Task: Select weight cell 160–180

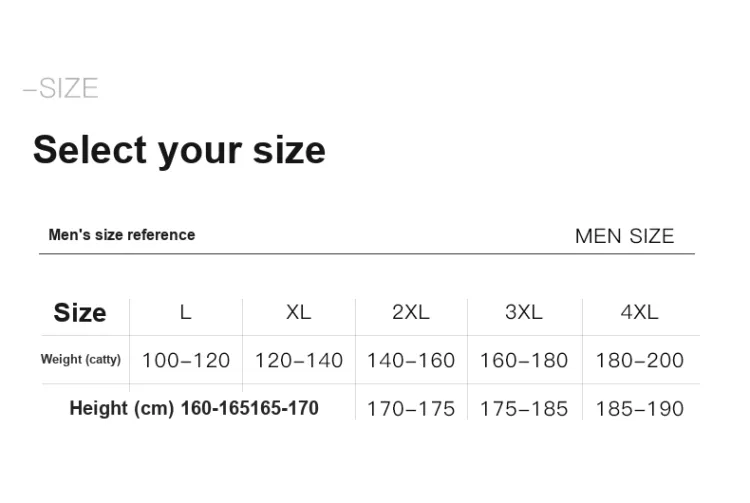Action: click(523, 360)
